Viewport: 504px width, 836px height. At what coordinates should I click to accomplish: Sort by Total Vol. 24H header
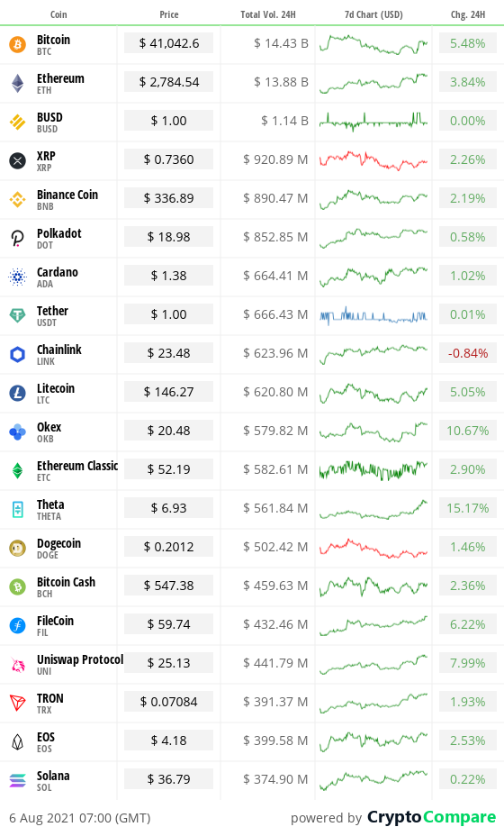click(x=268, y=14)
